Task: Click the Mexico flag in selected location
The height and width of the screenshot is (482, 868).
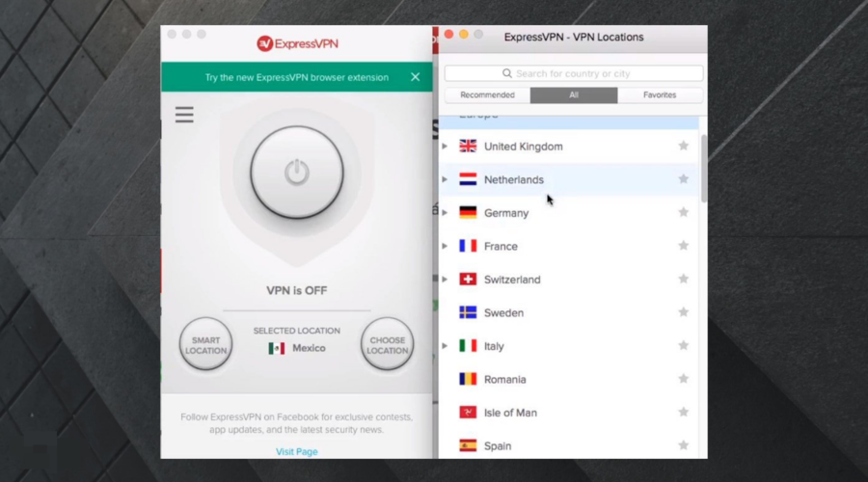Action: 276,348
